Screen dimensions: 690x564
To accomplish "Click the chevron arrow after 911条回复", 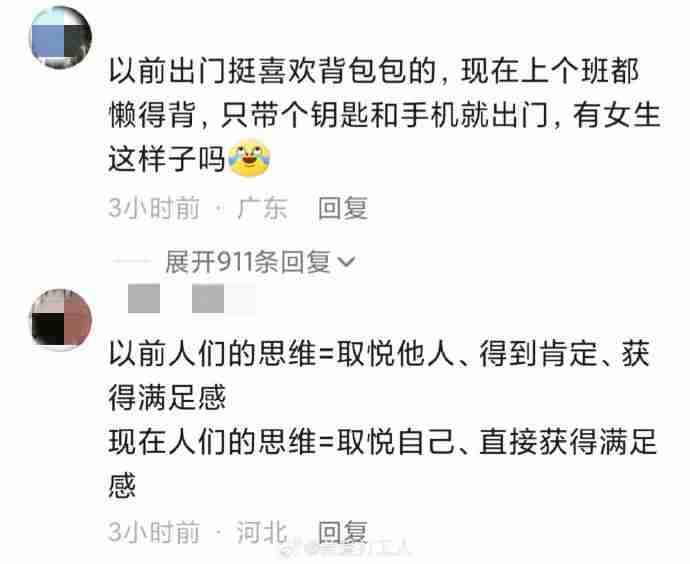I will (x=346, y=263).
